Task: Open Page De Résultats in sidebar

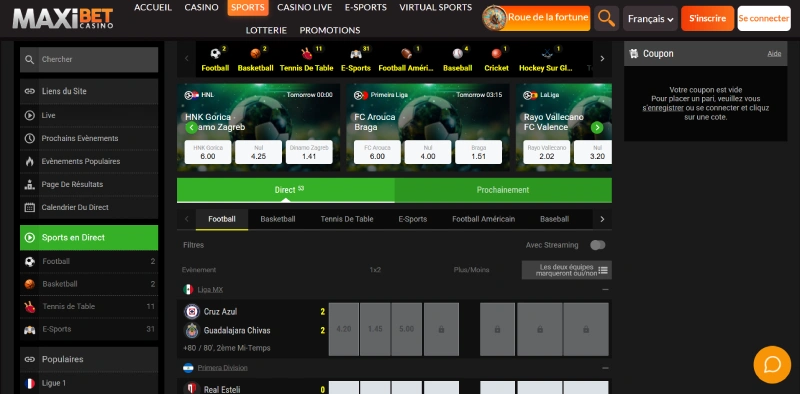Action: [x=89, y=184]
